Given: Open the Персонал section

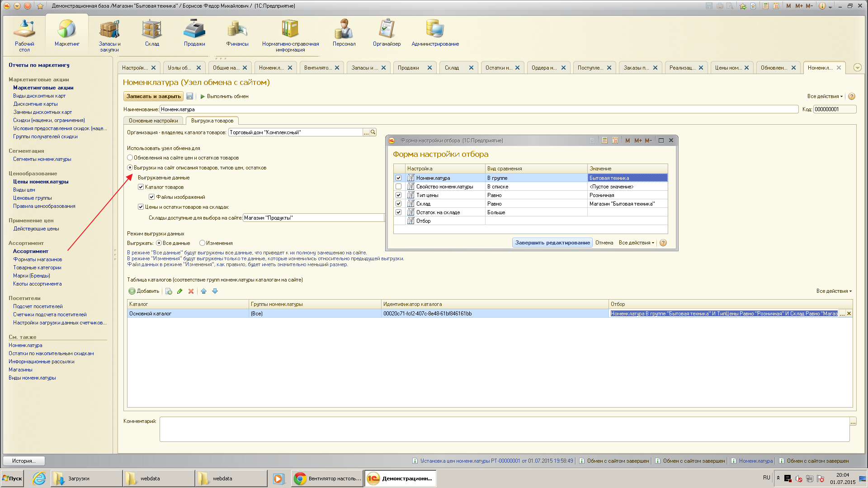Looking at the screenshot, I should pyautogui.click(x=344, y=33).
